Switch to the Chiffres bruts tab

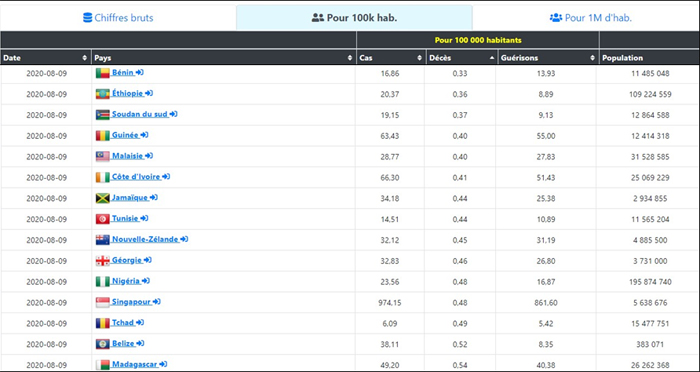pos(118,18)
